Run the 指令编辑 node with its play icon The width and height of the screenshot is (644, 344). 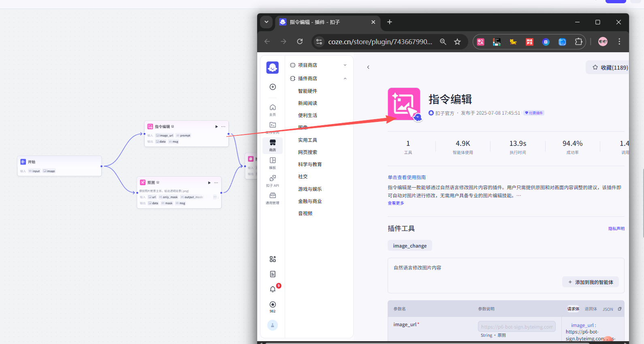tap(216, 127)
